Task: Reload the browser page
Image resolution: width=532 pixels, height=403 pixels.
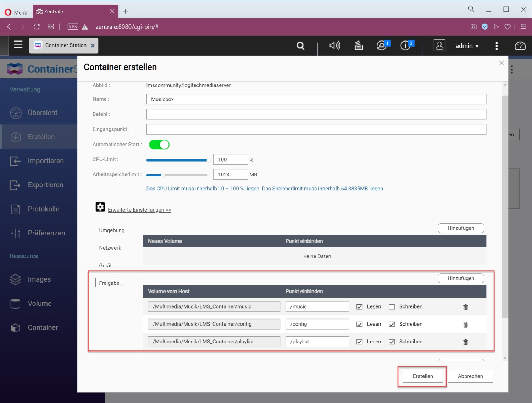Action: coord(37,27)
